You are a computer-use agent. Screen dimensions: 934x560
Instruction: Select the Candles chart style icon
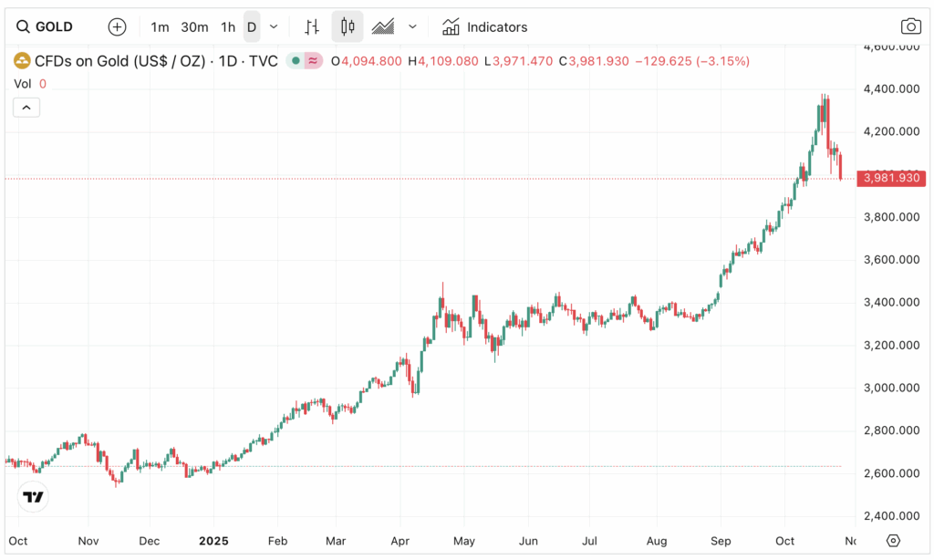pos(347,26)
